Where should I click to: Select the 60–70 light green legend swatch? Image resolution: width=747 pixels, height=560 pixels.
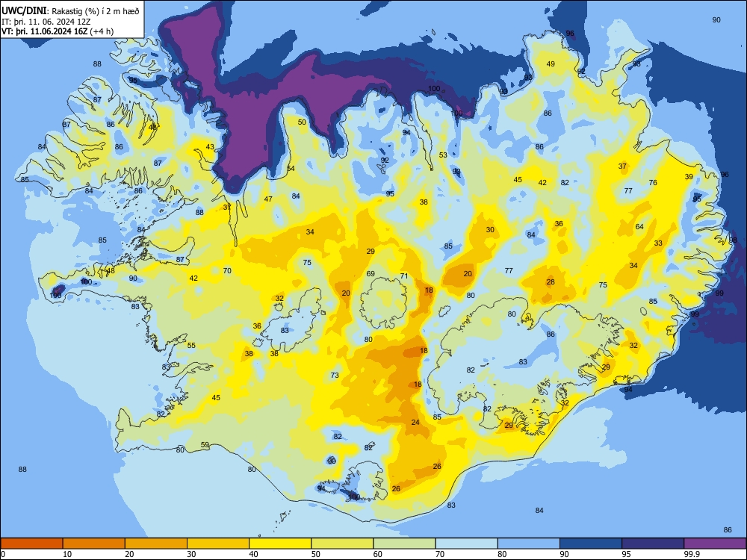404,544
